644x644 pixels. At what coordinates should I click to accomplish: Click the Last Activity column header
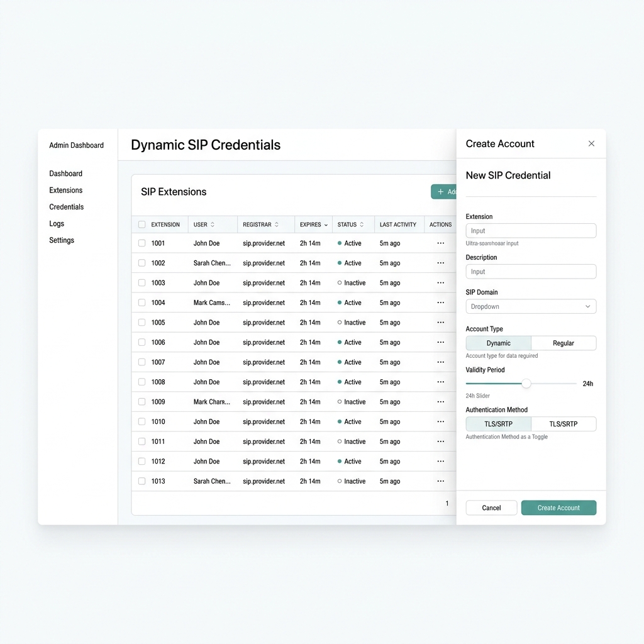[398, 225]
